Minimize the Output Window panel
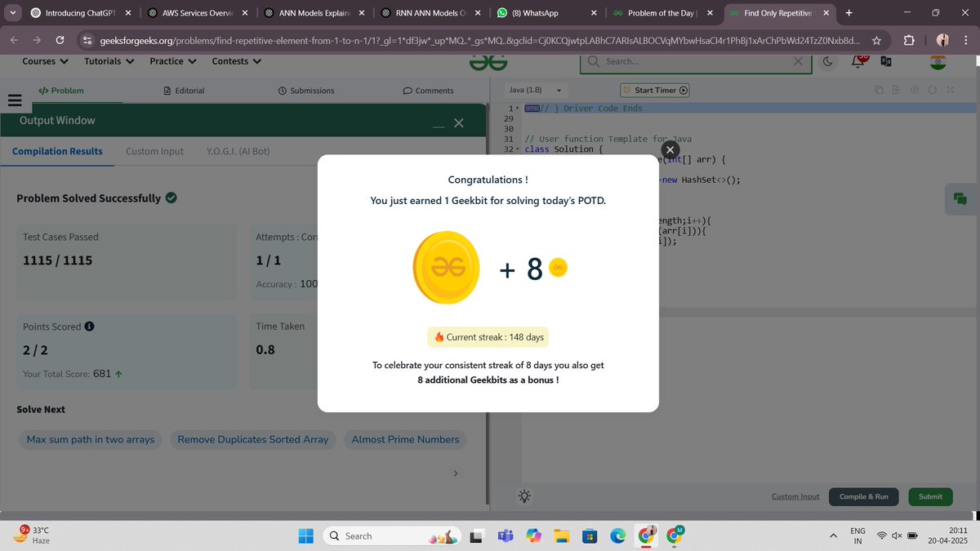 coord(439,126)
